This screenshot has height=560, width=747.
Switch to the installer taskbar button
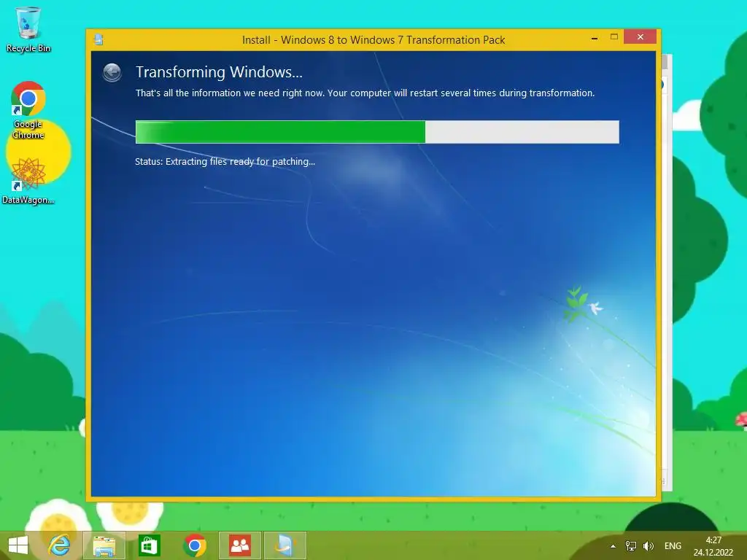tap(285, 545)
